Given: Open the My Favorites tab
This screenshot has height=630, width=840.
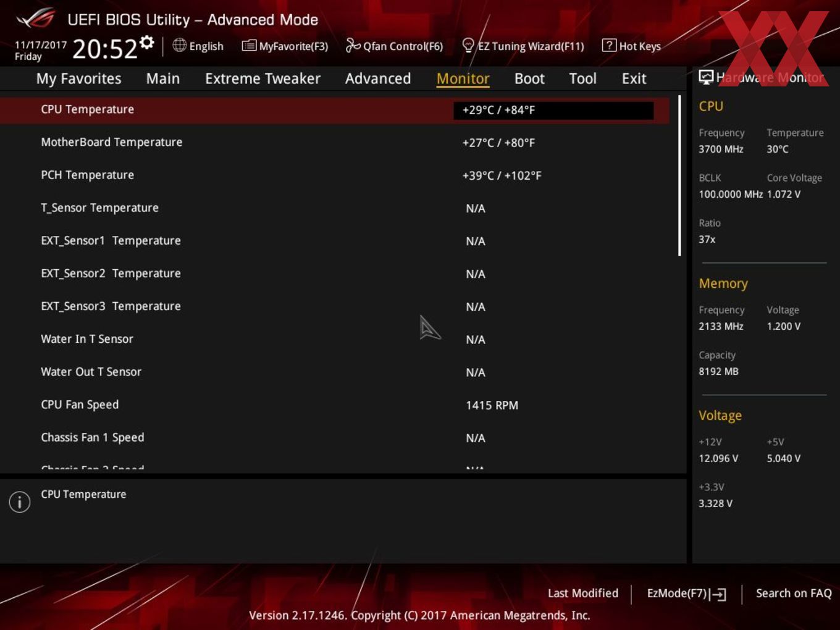Looking at the screenshot, I should pyautogui.click(x=78, y=78).
